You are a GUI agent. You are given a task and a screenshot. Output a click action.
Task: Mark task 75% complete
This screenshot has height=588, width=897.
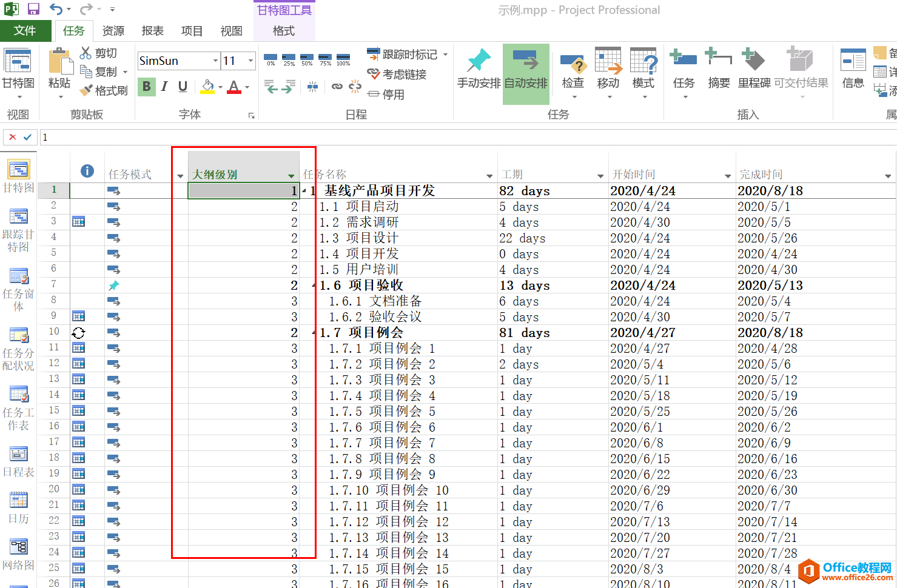tap(326, 60)
